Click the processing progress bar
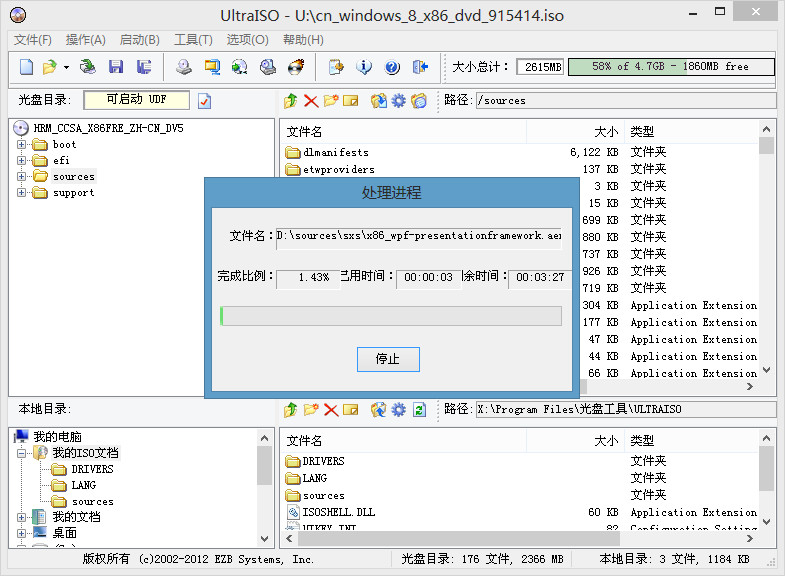The height and width of the screenshot is (576, 785). [x=391, y=316]
